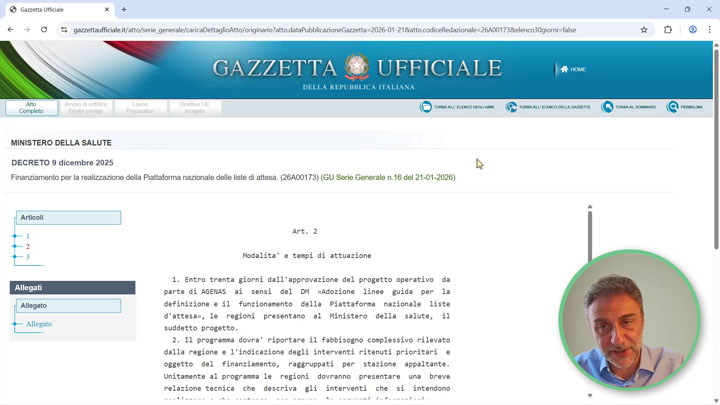Select article 3 in Articoli tree
This screenshot has height=405, width=720.
point(28,257)
